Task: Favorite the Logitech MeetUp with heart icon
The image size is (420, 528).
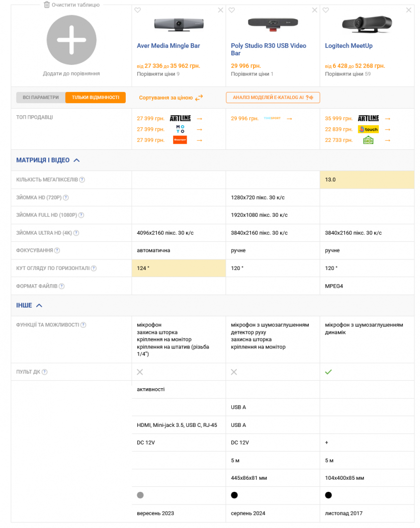Action: [x=326, y=10]
